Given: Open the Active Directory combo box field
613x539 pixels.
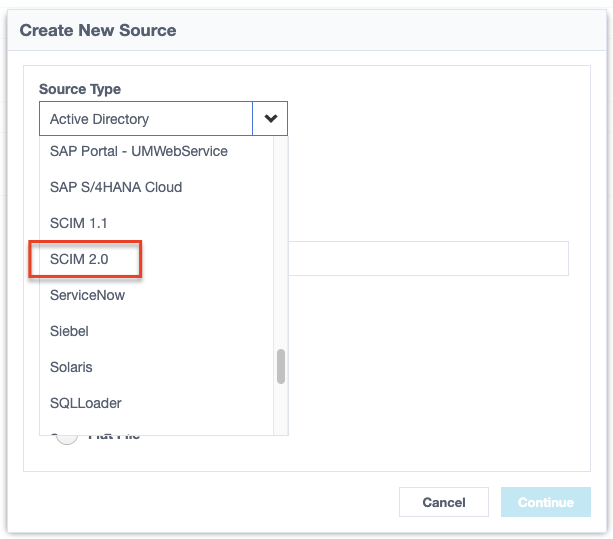Looking at the screenshot, I should point(146,118).
